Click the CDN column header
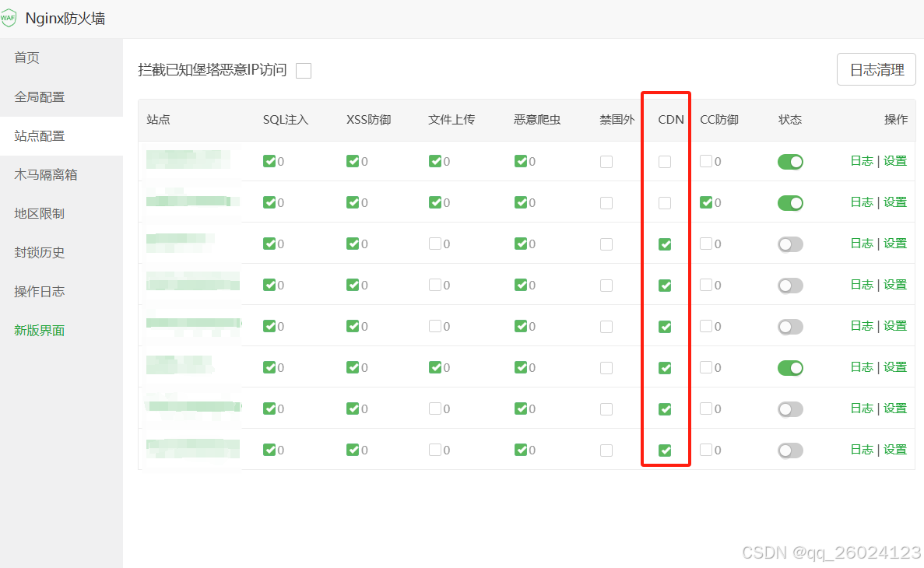Screen dimensions: 924x568 click(670, 120)
